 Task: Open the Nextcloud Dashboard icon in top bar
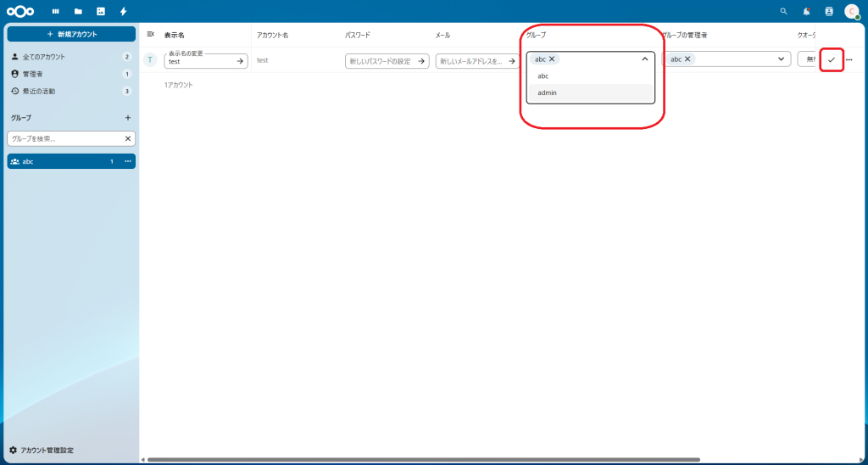click(56, 11)
